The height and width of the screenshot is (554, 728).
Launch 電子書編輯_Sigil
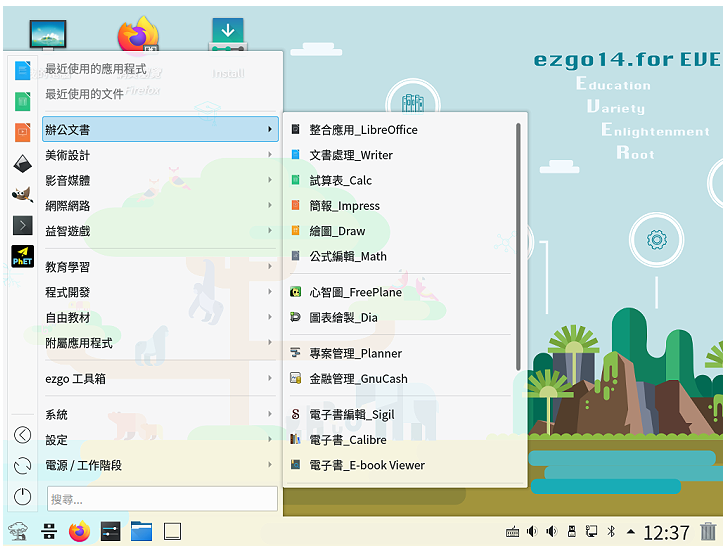[400, 415]
